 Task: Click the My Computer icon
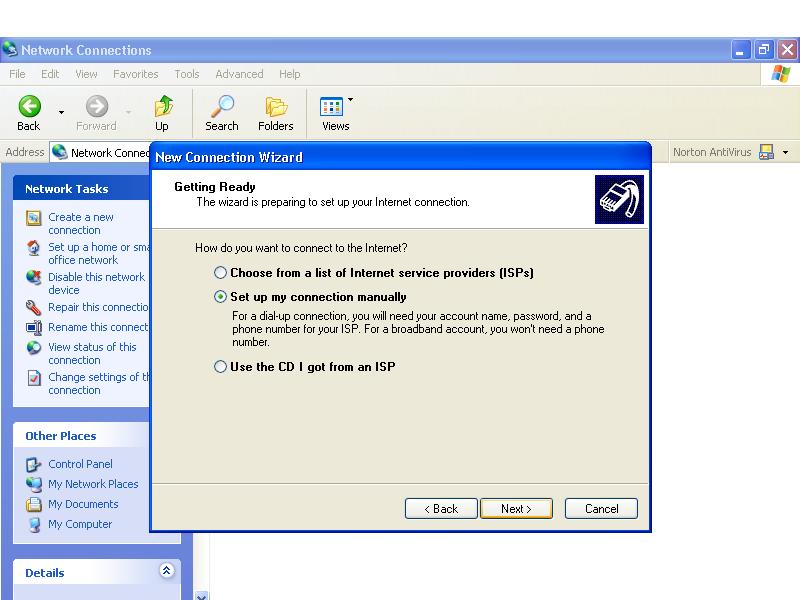pyautogui.click(x=34, y=524)
